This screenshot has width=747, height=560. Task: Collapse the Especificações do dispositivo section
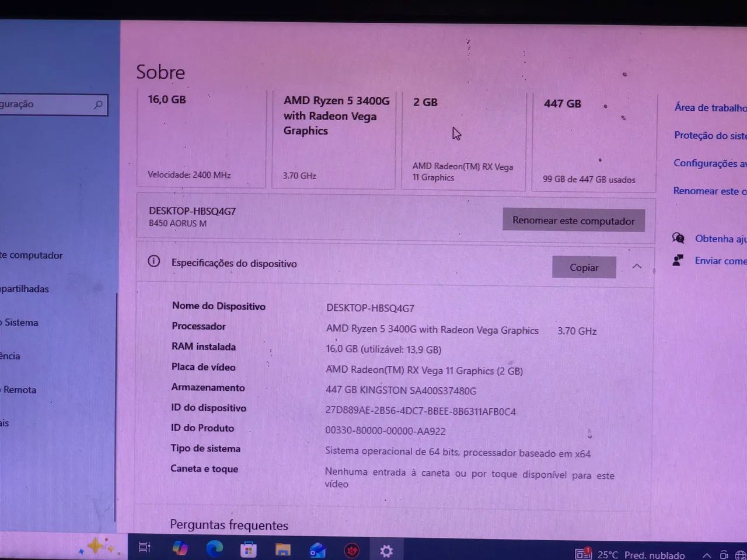click(x=637, y=267)
